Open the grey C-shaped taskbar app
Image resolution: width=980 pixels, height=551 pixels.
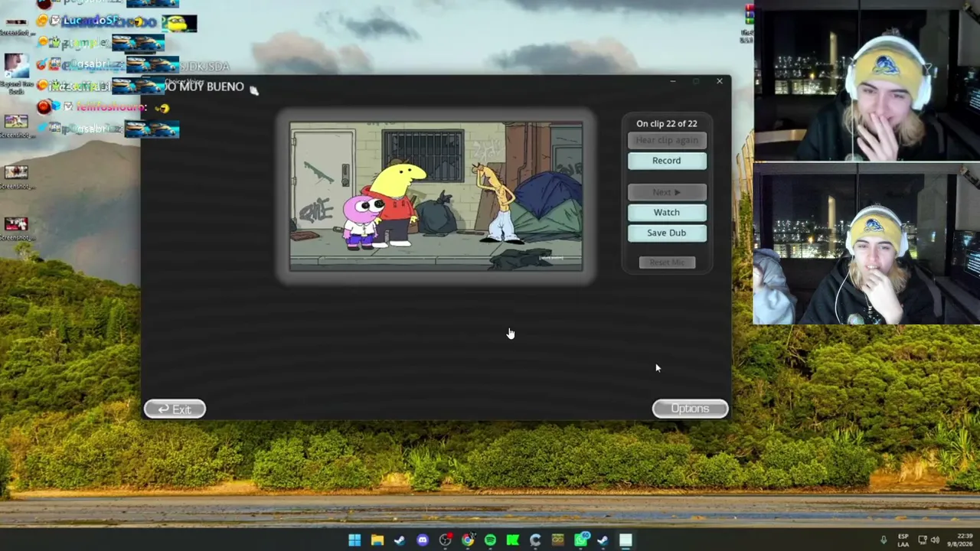535,540
